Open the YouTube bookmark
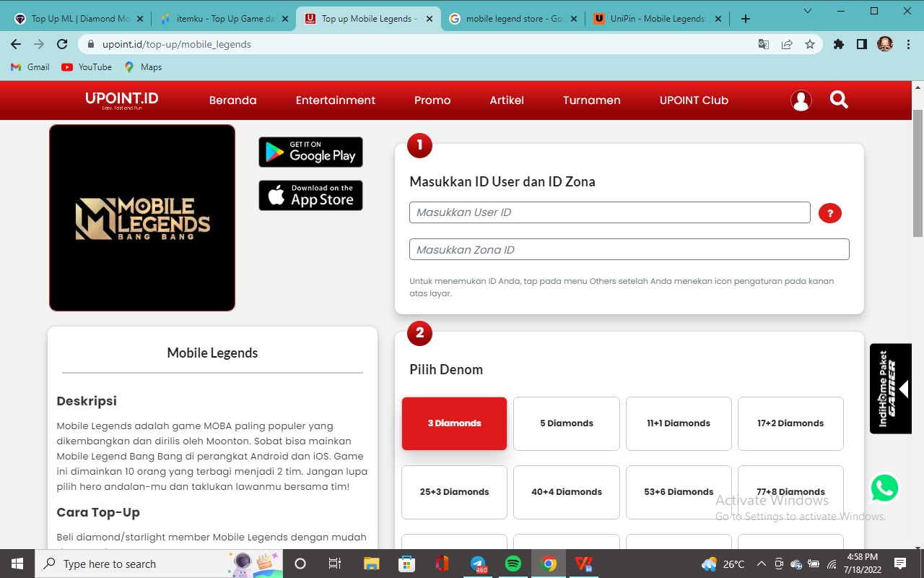 87,67
